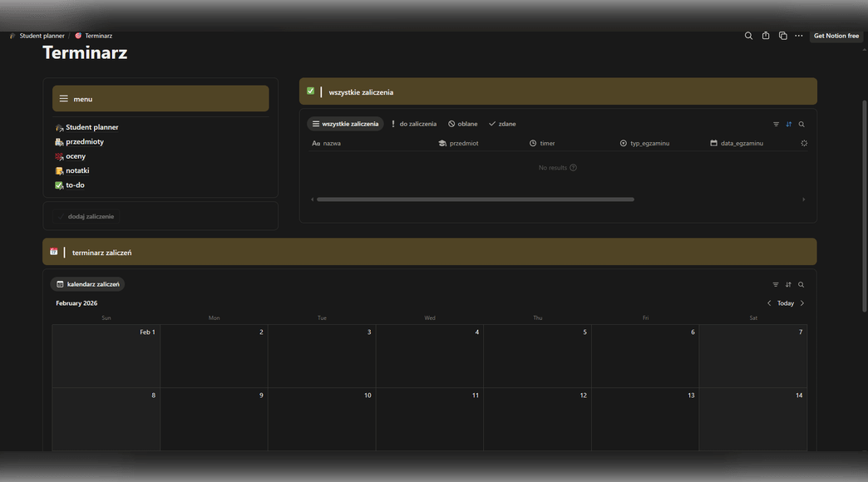Click the table's horizontal scrollbar
The height and width of the screenshot is (482, 868).
[x=475, y=199]
